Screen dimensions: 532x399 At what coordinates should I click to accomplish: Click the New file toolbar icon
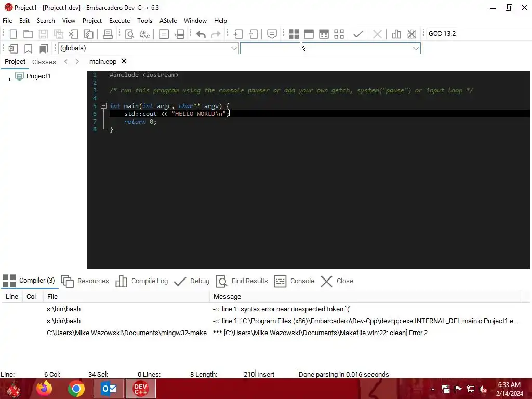point(13,34)
